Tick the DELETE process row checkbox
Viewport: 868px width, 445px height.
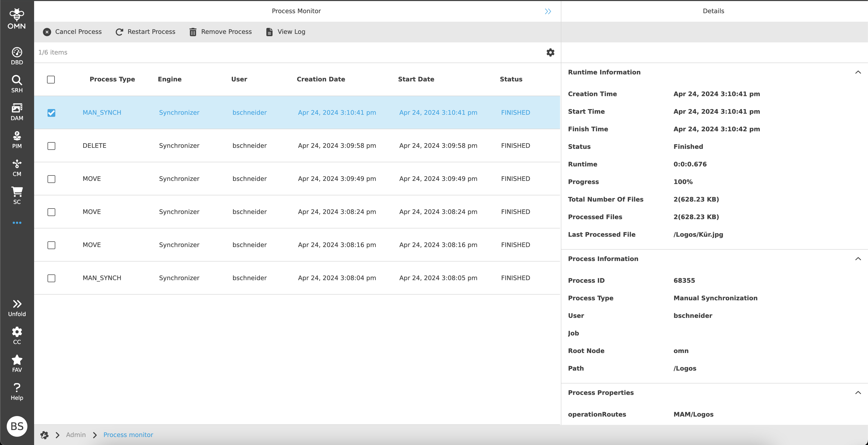pos(51,146)
